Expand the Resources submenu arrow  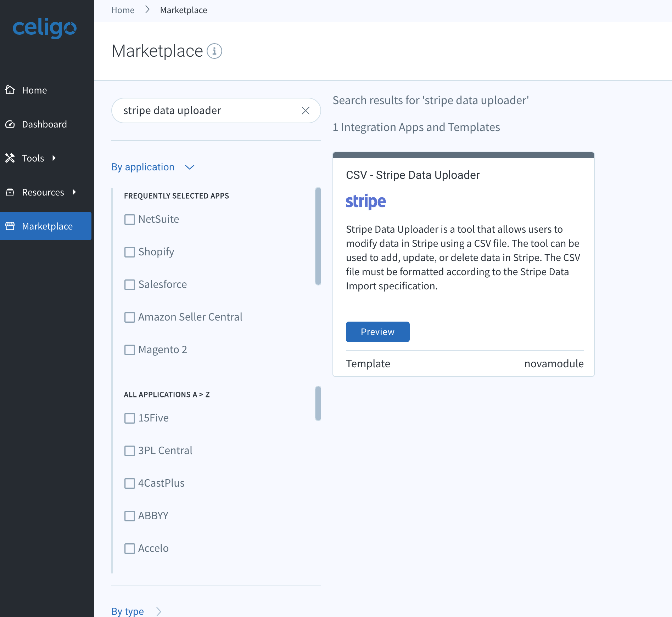point(74,192)
